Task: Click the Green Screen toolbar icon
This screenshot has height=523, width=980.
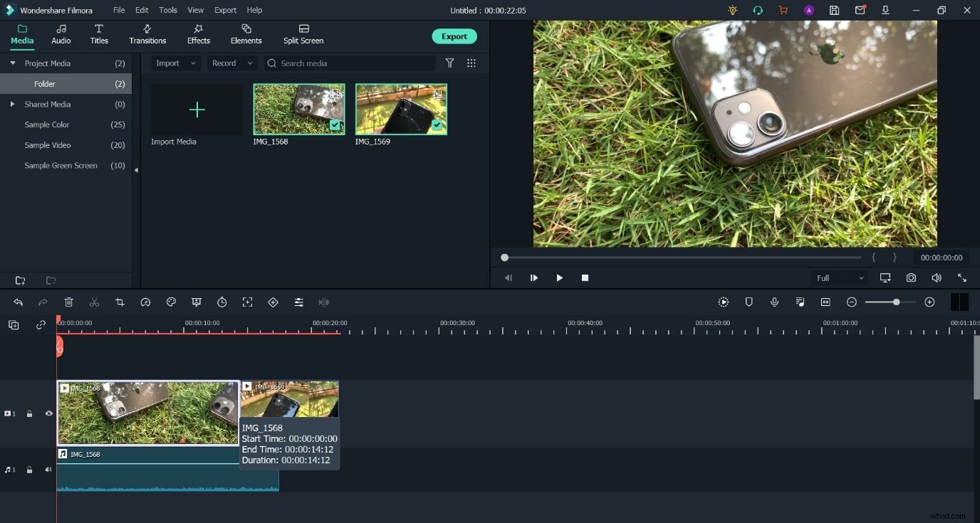Action: (x=197, y=302)
